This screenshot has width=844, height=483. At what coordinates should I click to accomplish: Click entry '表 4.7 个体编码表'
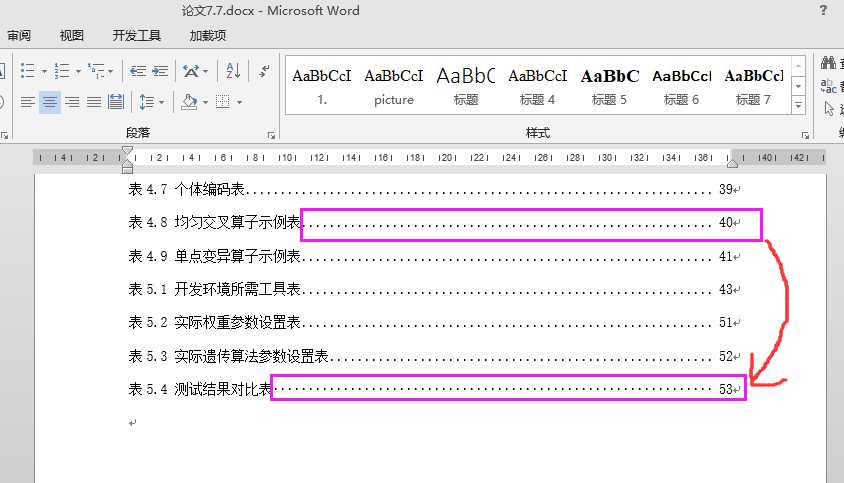click(187, 190)
